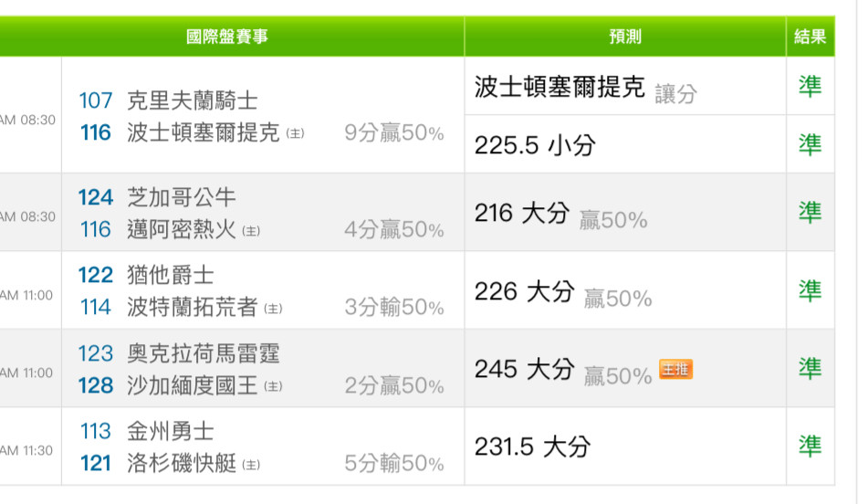The height and width of the screenshot is (504, 868).
Task: Click the 245 大分 prediction
Action: click(x=524, y=369)
